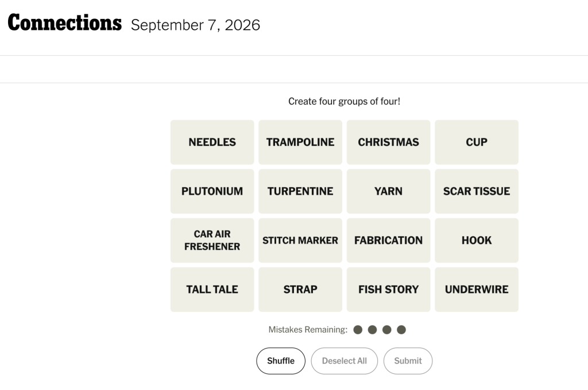This screenshot has width=588, height=390.
Task: Click the Submit button
Action: point(408,361)
